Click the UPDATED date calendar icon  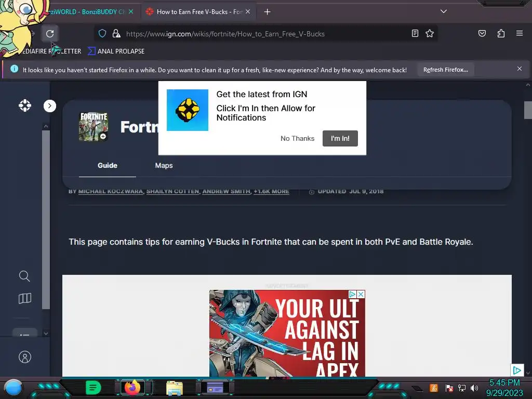[312, 192]
